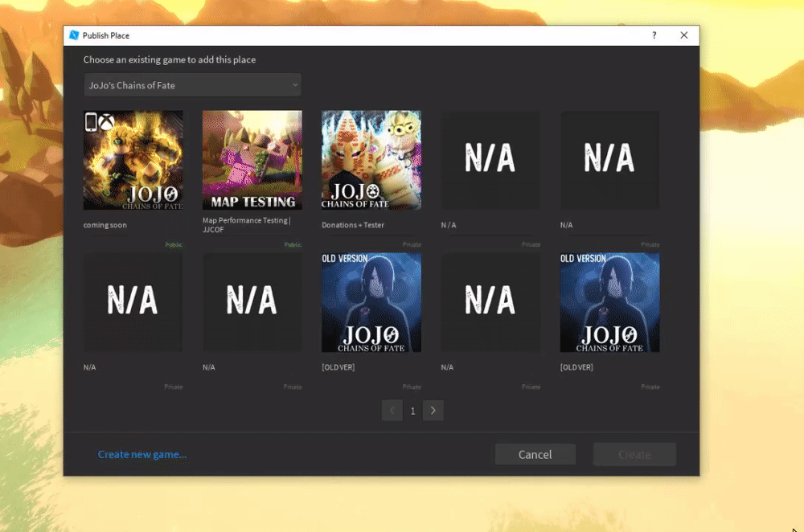The height and width of the screenshot is (532, 804).
Task: Click the help question mark icon
Action: pos(654,35)
